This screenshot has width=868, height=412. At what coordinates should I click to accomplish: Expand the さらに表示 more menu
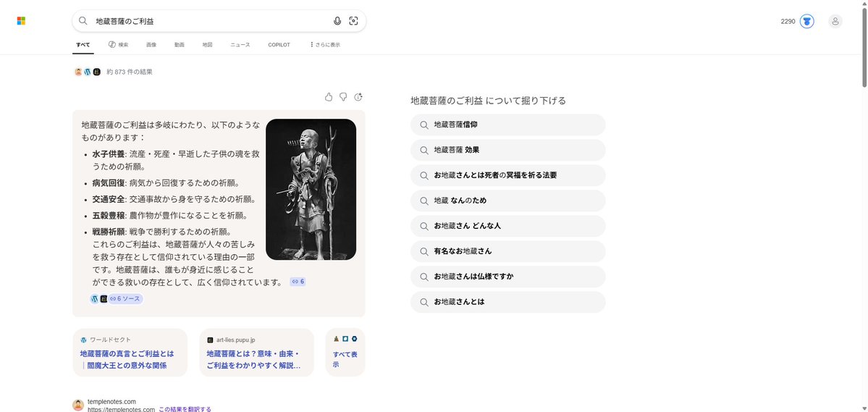325,45
